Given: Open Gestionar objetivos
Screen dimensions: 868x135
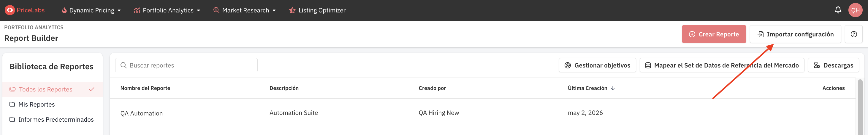Looking at the screenshot, I should (x=597, y=65).
